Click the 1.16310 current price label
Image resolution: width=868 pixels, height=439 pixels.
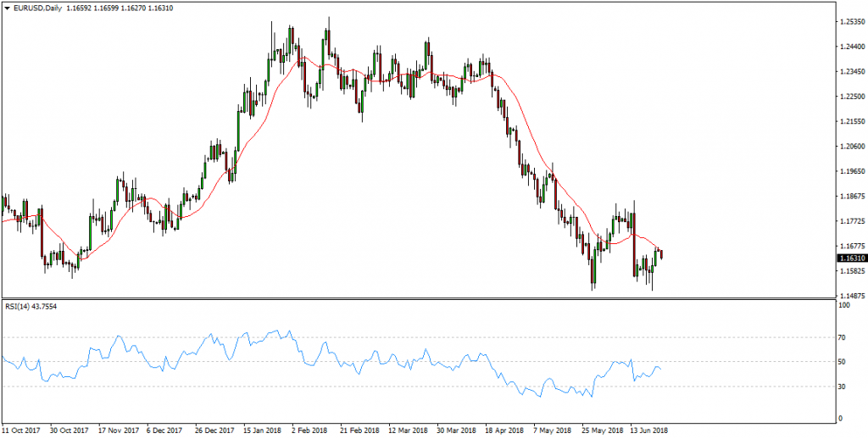[x=851, y=258]
